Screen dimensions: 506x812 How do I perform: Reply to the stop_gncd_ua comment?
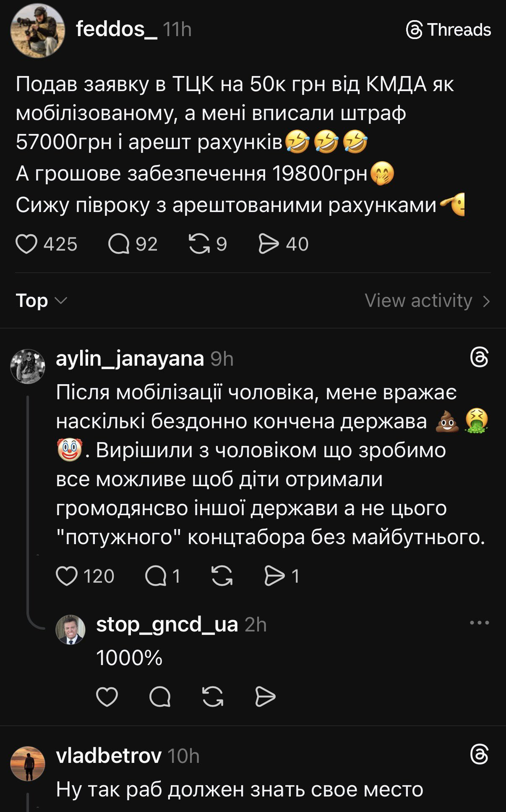(x=160, y=697)
